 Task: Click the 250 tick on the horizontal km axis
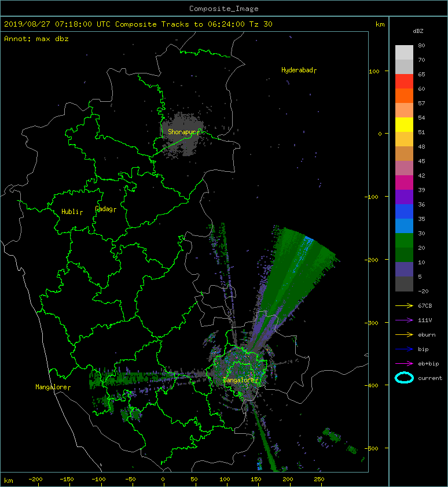tap(319, 479)
